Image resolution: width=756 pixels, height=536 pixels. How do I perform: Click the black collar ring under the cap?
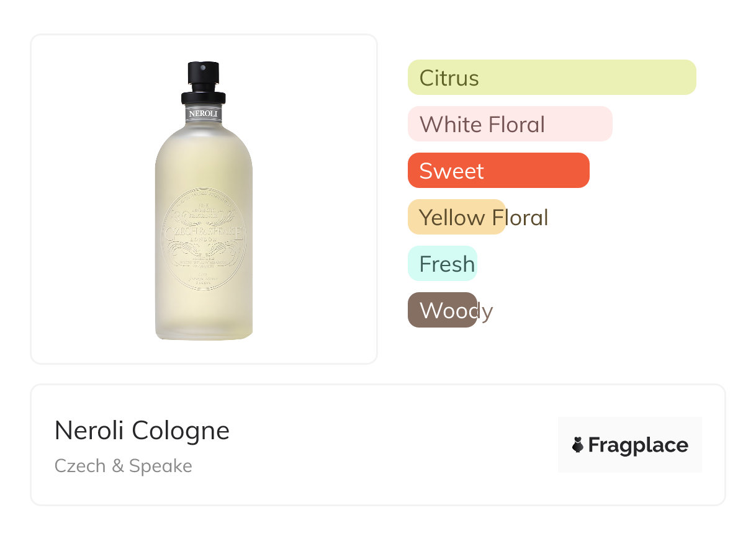204,98
